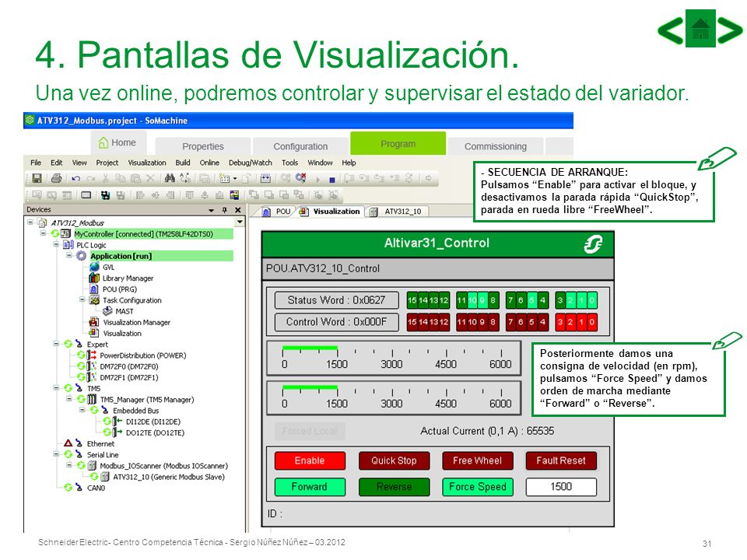Open the Online menu

click(x=209, y=163)
